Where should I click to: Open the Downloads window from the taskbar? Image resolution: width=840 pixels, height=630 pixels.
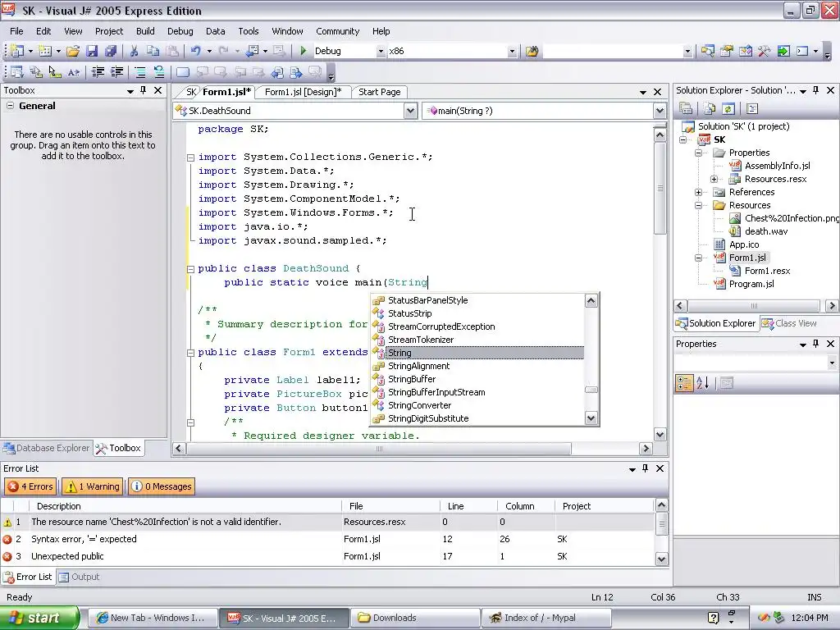click(415, 618)
